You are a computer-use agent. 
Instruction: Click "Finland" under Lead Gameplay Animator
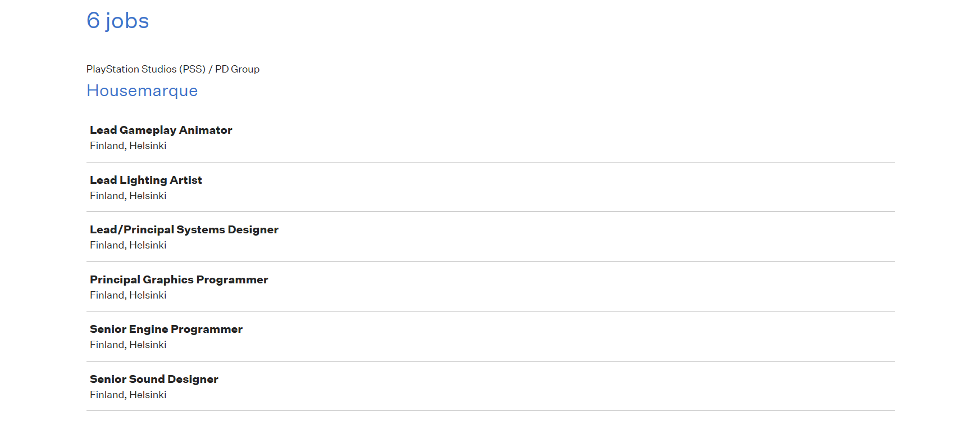[x=107, y=146]
